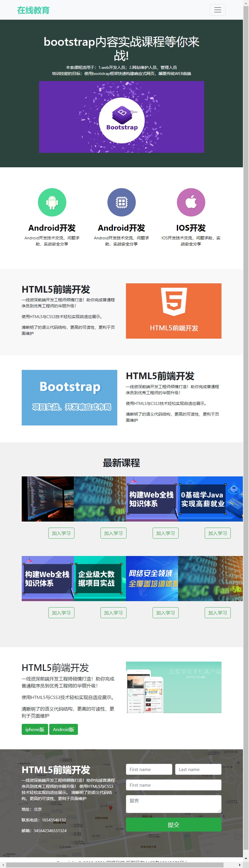
Task: Open the second-row 构建Web全栈知识体系 thumbnail
Action: tap(47, 578)
